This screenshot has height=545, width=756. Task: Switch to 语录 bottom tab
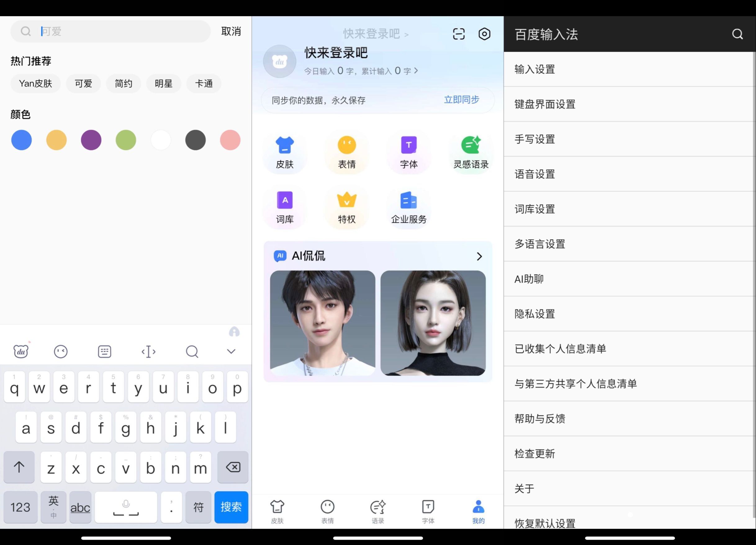point(378,511)
